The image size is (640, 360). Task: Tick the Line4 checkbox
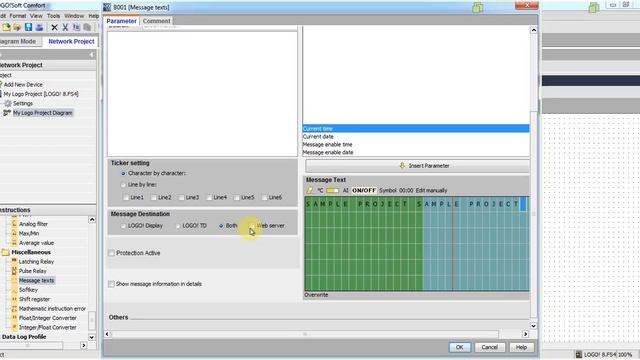(209, 198)
